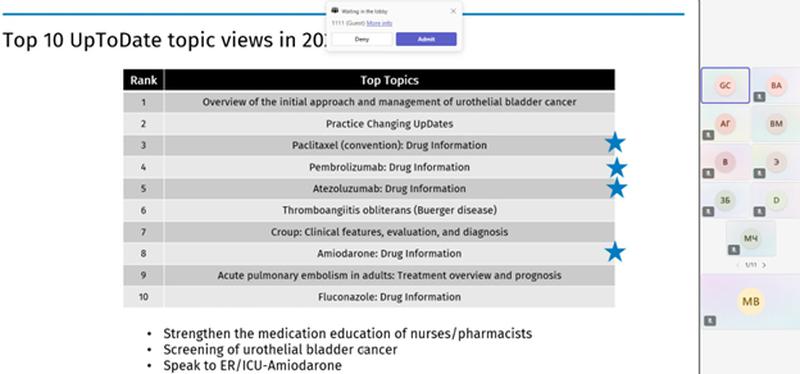Click the АГ participant avatar
Viewport: 800px width, 374px height.
(x=725, y=123)
